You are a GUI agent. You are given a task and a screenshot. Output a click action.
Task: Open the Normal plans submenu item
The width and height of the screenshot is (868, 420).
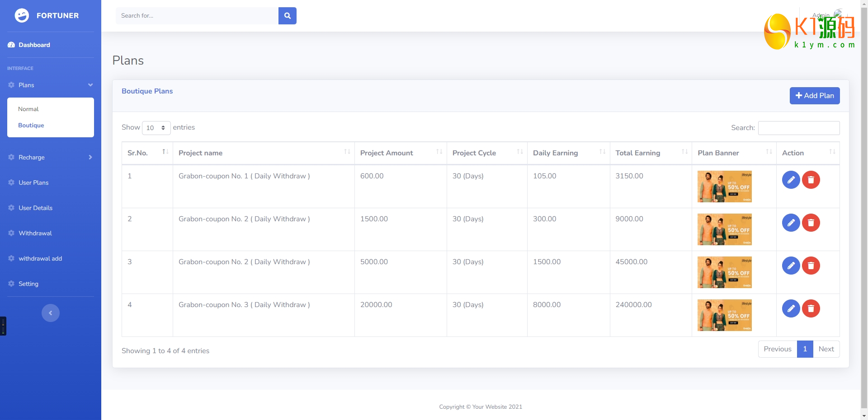(28, 109)
